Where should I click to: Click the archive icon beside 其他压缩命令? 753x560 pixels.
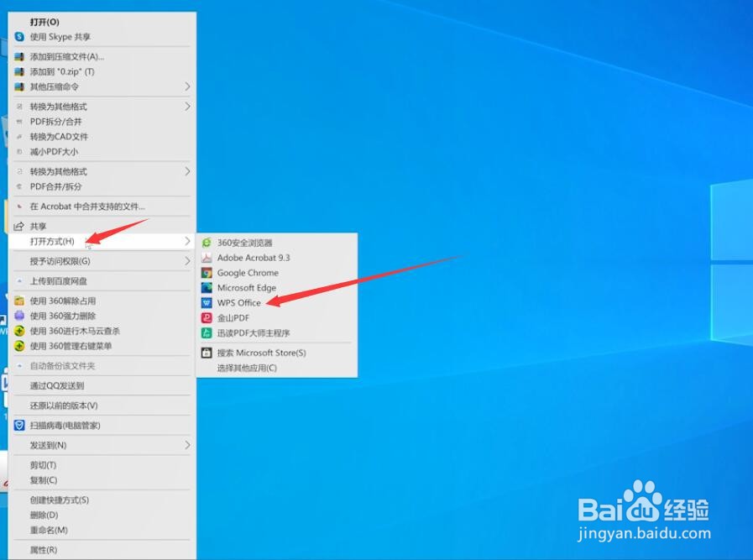click(x=19, y=86)
